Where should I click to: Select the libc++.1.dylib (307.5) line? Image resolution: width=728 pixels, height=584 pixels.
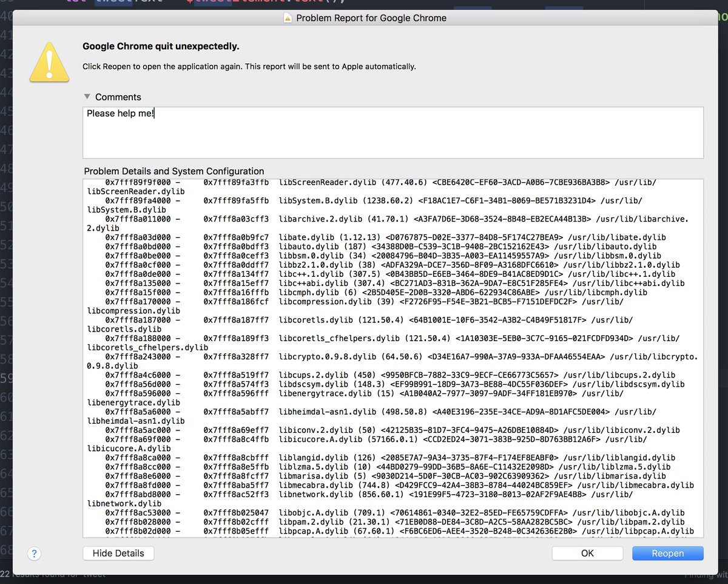(x=390, y=274)
